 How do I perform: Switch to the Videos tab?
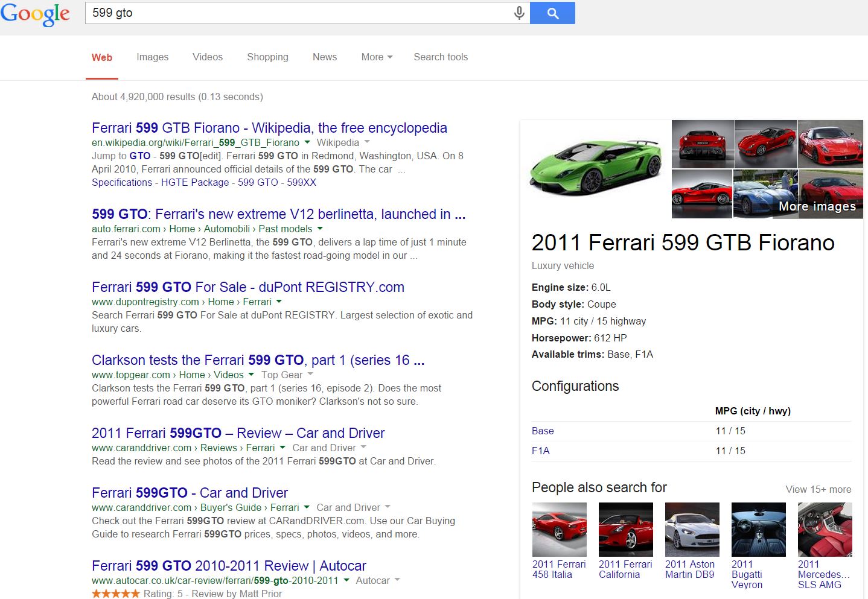point(208,57)
